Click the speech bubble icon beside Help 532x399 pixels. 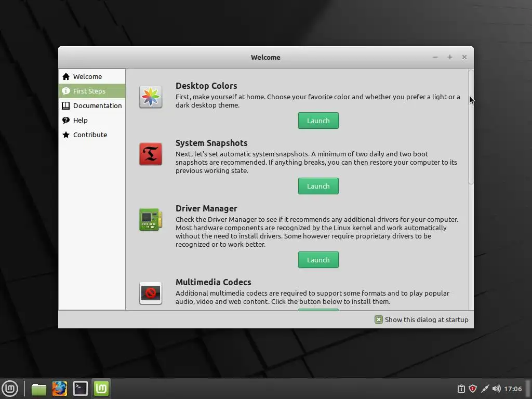coord(66,120)
